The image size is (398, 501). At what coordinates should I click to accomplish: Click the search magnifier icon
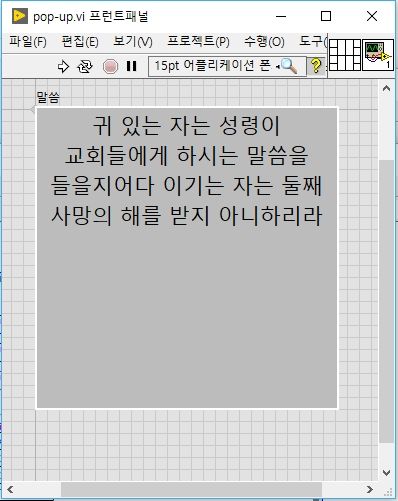coord(289,66)
